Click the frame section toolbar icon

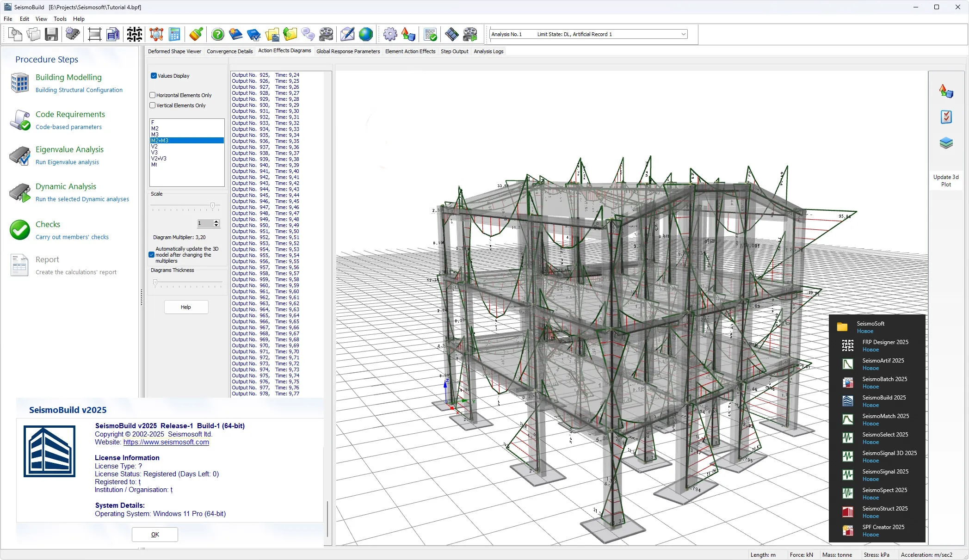click(94, 34)
